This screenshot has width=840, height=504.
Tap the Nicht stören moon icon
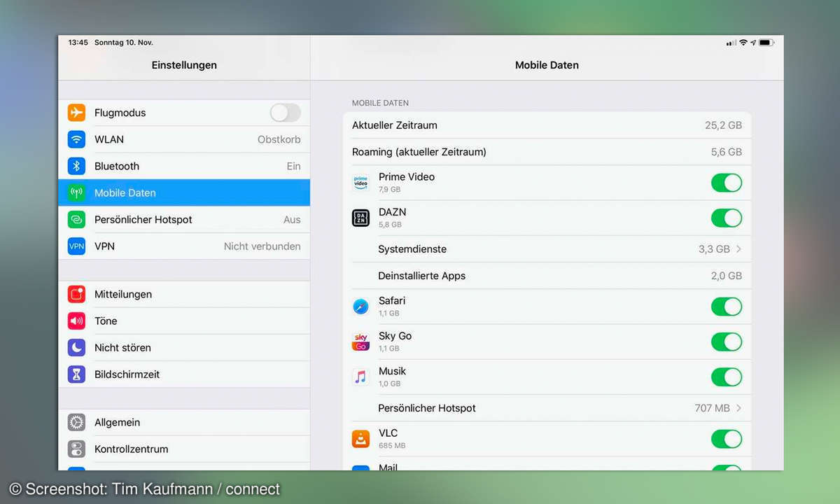pos(76,347)
